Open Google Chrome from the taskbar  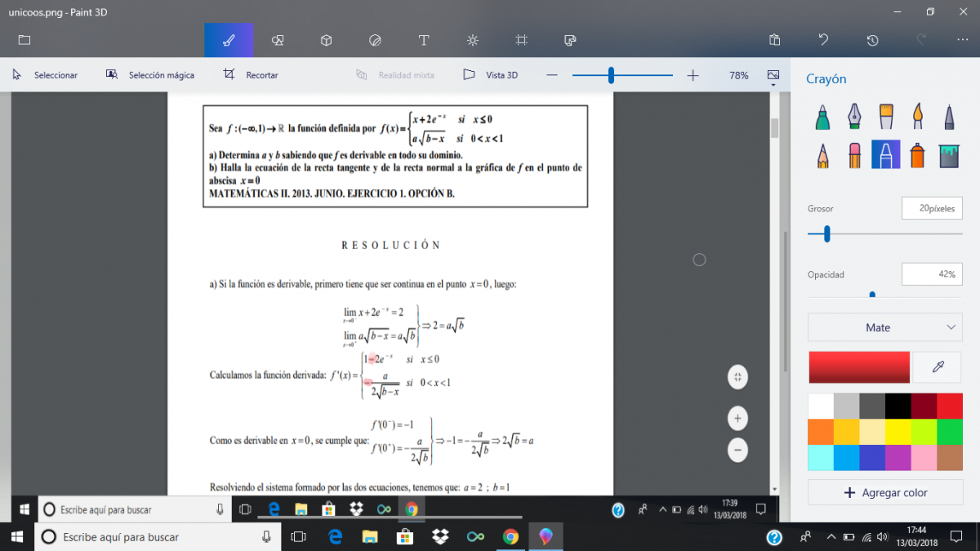(510, 536)
